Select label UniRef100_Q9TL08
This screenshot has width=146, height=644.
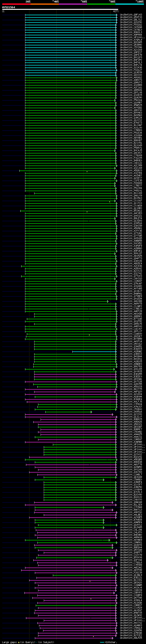(x=131, y=93)
